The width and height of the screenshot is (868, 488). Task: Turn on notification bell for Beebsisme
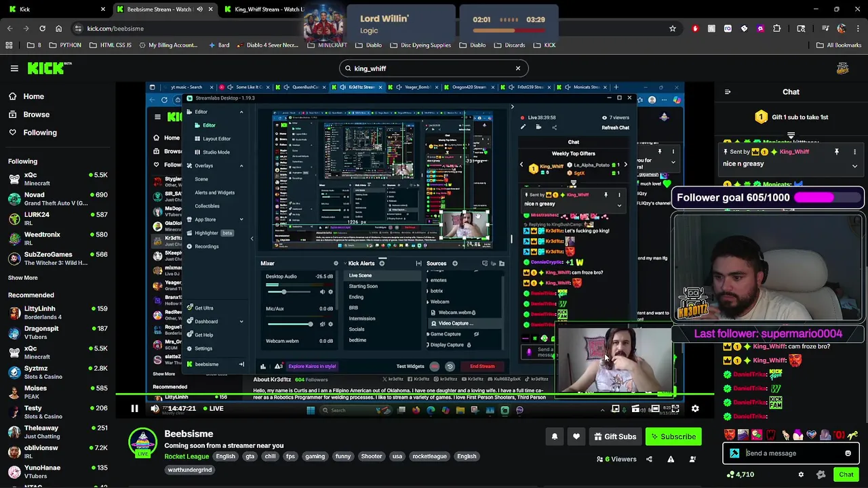(555, 436)
